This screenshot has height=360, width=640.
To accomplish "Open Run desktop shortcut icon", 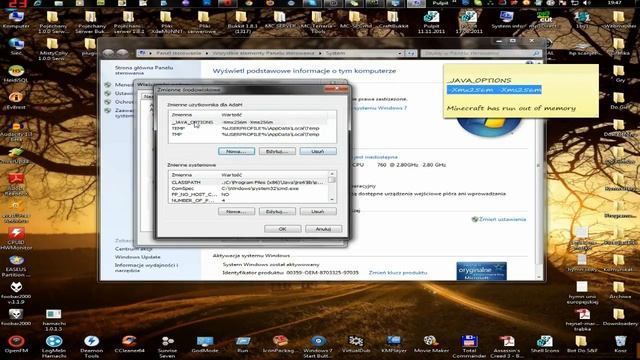I will click(x=243, y=344).
